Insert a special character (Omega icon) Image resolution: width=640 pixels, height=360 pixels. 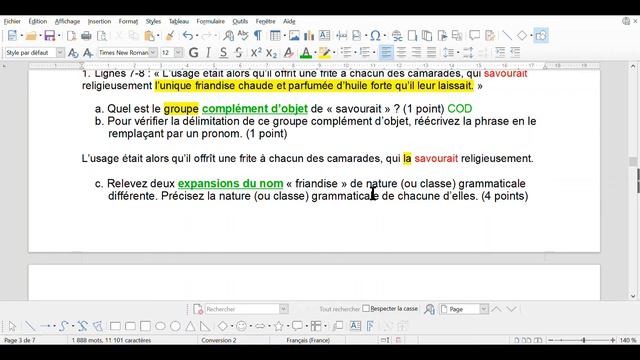click(375, 36)
